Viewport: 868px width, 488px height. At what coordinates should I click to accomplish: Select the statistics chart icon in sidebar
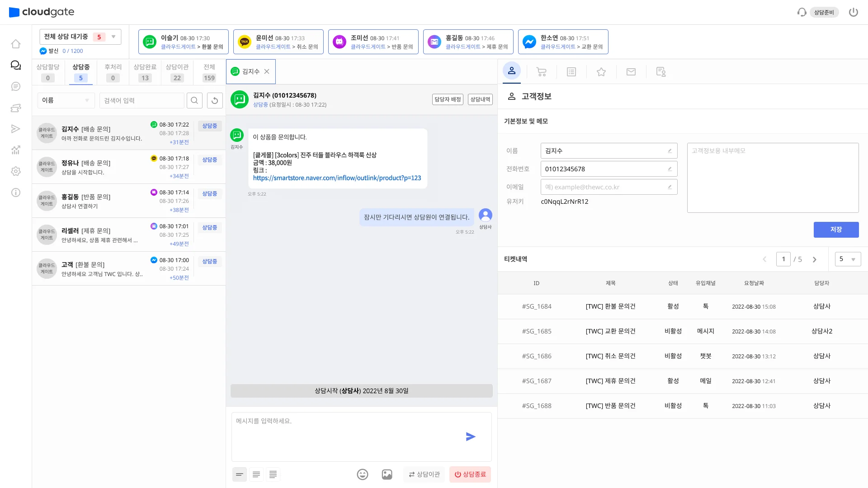pos(15,150)
